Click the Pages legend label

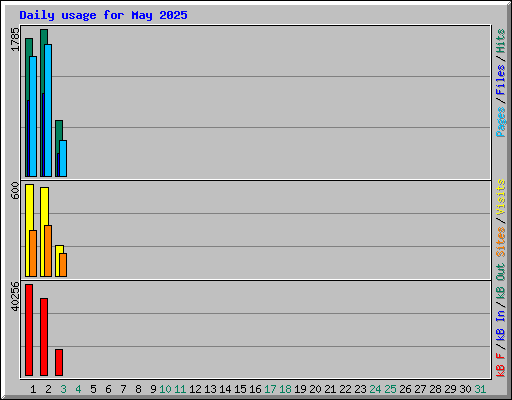click(501, 122)
